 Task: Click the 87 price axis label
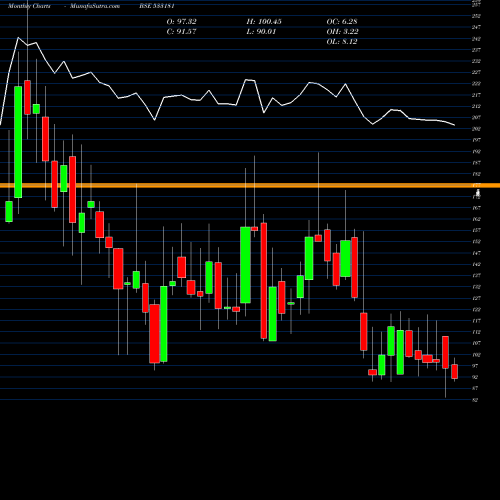pos(475,389)
